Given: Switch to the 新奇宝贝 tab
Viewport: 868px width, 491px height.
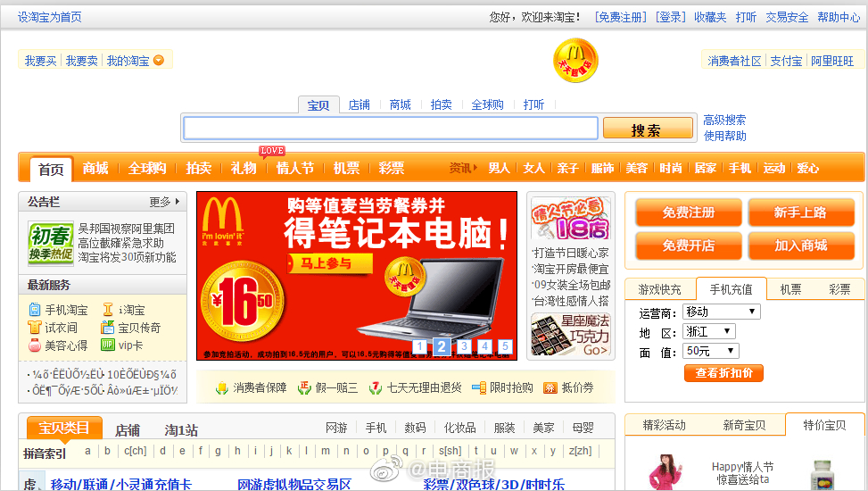Looking at the screenshot, I should [x=745, y=425].
